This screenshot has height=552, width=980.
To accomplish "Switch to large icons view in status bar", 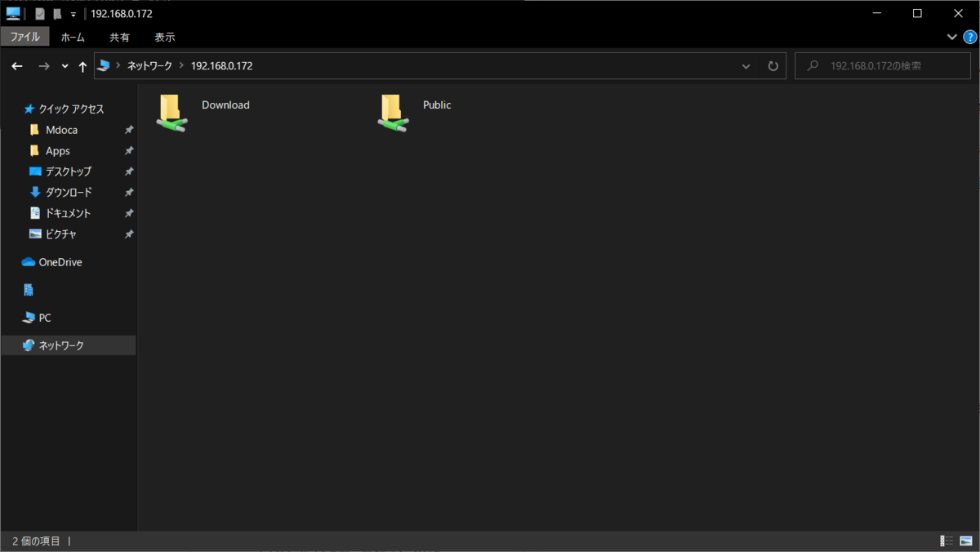I will [x=967, y=541].
